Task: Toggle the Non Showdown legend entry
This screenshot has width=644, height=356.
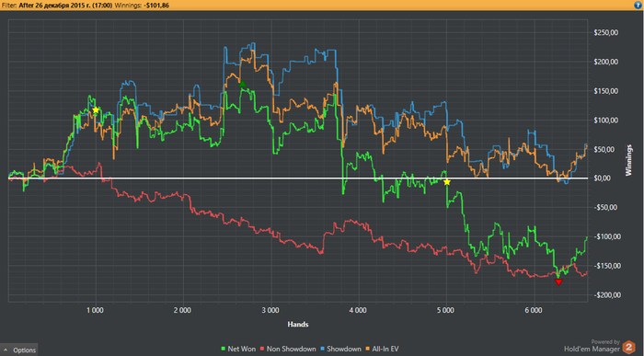Action: (288, 349)
